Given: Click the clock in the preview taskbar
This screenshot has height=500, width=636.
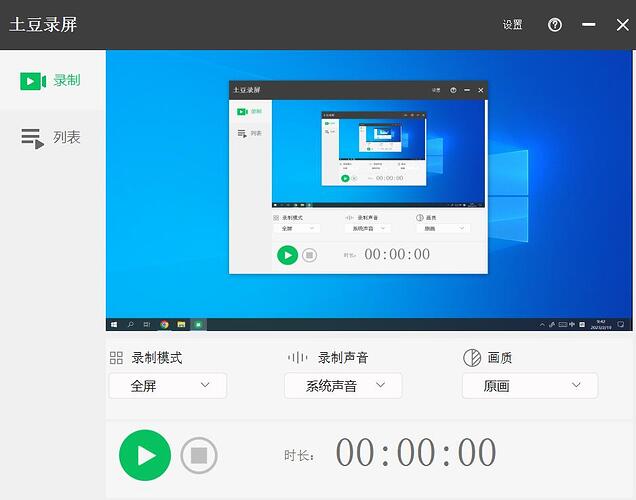Looking at the screenshot, I should pyautogui.click(x=601, y=324).
